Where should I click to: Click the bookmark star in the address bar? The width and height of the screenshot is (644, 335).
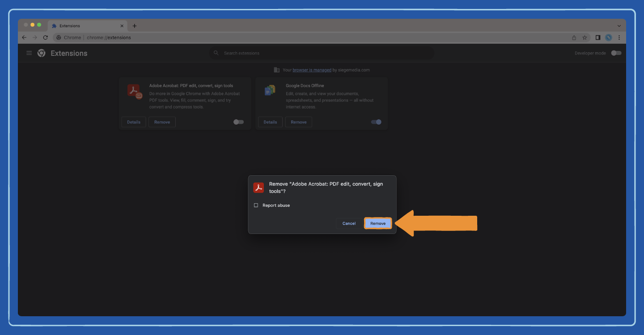(585, 38)
